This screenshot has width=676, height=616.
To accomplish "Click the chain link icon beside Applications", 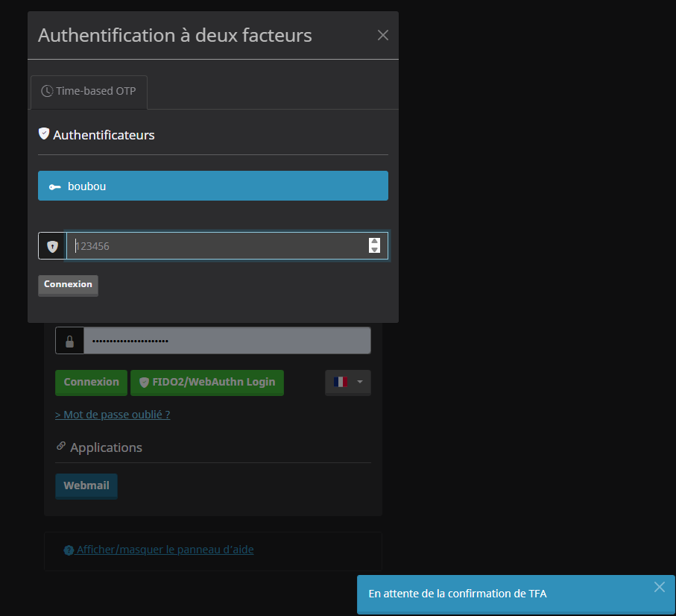I will pos(61,447).
